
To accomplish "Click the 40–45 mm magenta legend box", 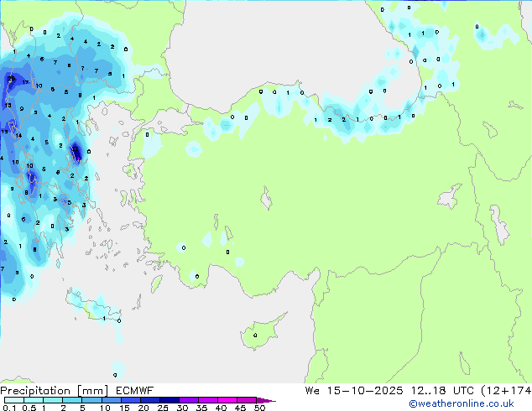I will point(227,400).
